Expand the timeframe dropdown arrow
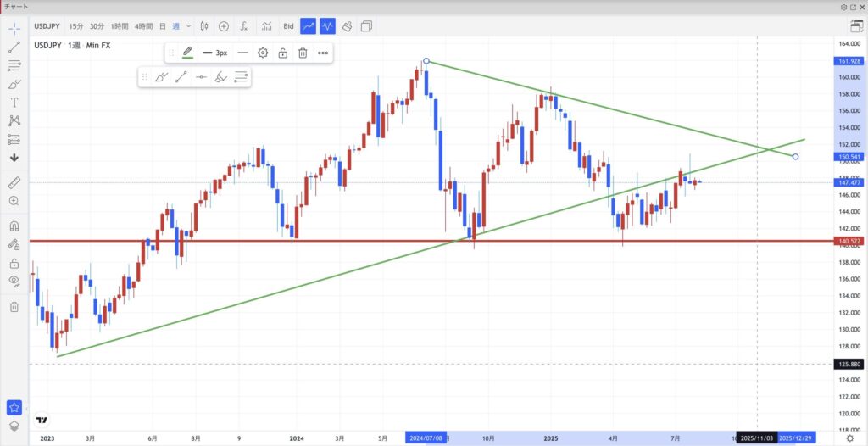Viewport: 868px width, 446px height. tap(189, 26)
